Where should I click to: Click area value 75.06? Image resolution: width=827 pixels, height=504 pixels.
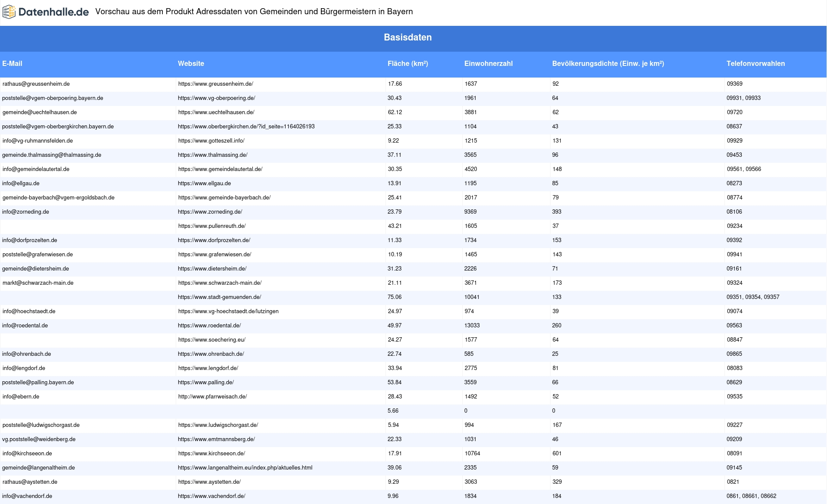click(395, 297)
